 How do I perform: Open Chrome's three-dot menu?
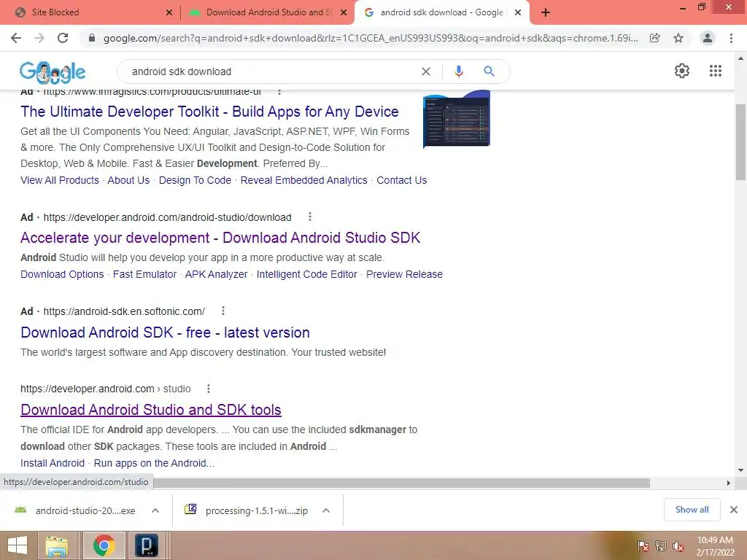pos(731,38)
